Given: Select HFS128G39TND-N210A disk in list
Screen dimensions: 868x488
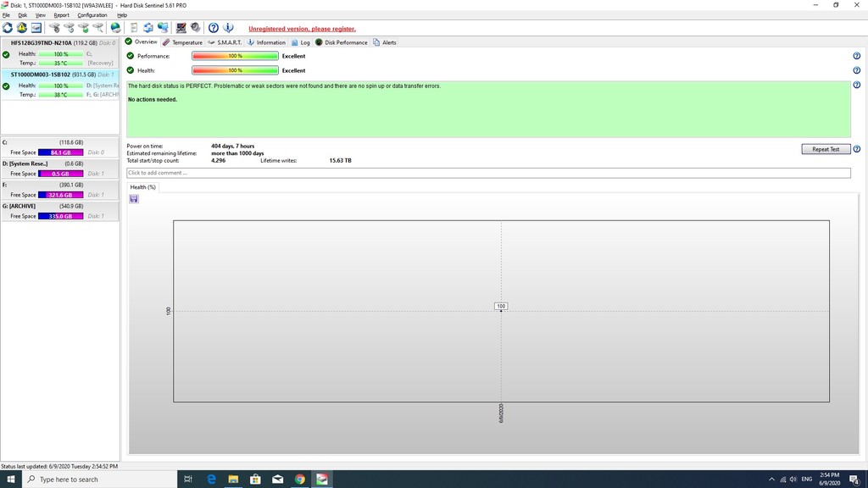Looking at the screenshot, I should (60, 53).
